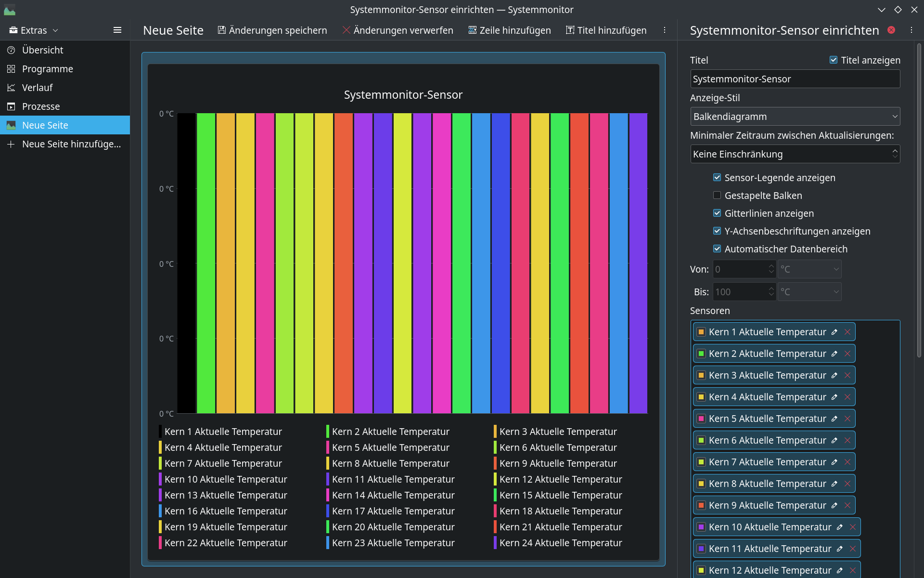The height and width of the screenshot is (578, 924).
Task: Click the edit pencil for Kern 1 sensor
Action: tap(834, 332)
